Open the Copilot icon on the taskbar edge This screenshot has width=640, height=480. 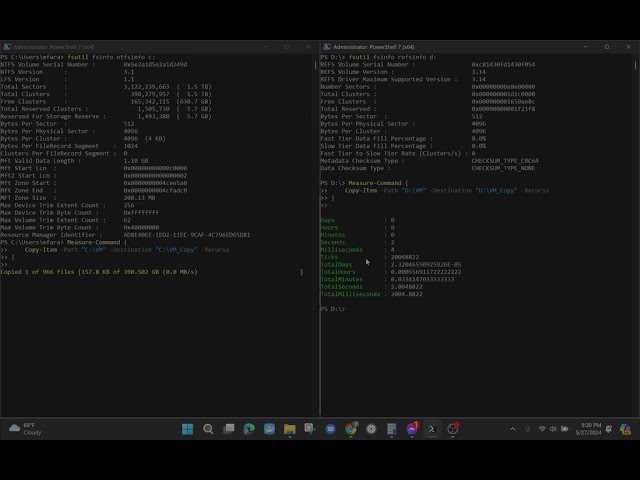[625, 429]
